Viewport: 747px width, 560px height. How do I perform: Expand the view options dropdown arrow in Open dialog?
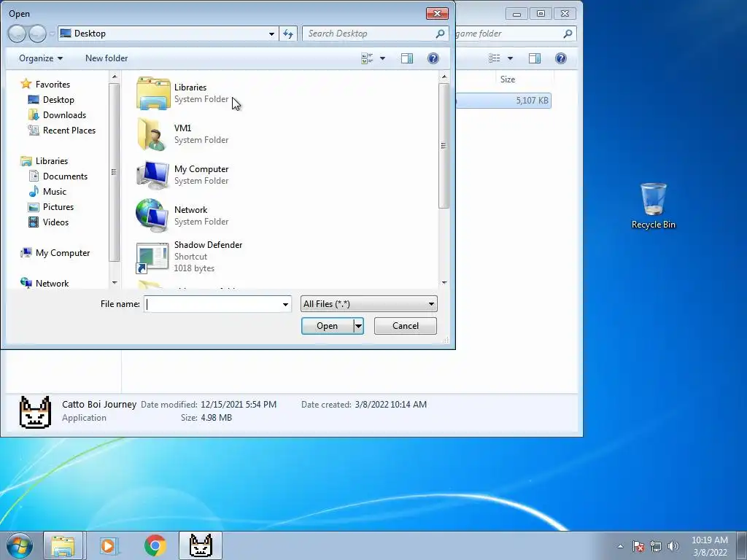click(382, 58)
